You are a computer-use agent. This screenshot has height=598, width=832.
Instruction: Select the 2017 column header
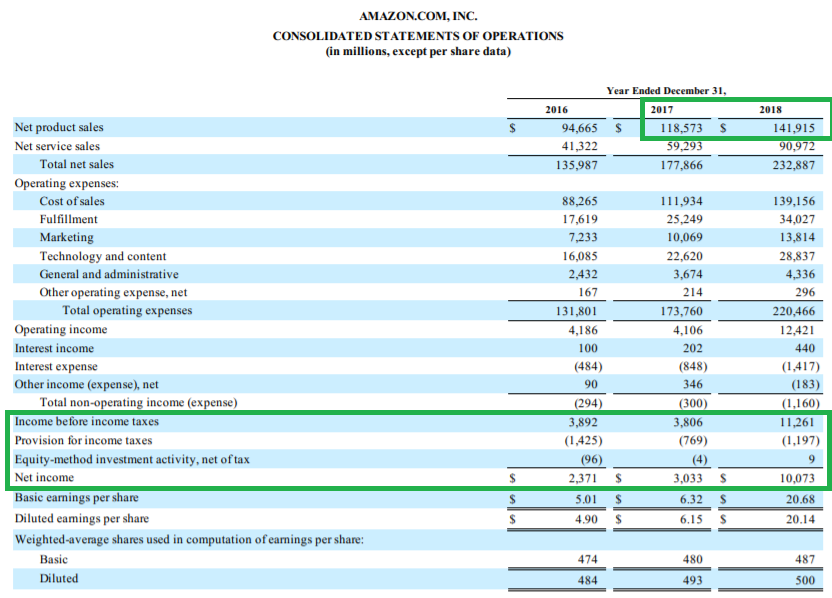pyautogui.click(x=662, y=110)
